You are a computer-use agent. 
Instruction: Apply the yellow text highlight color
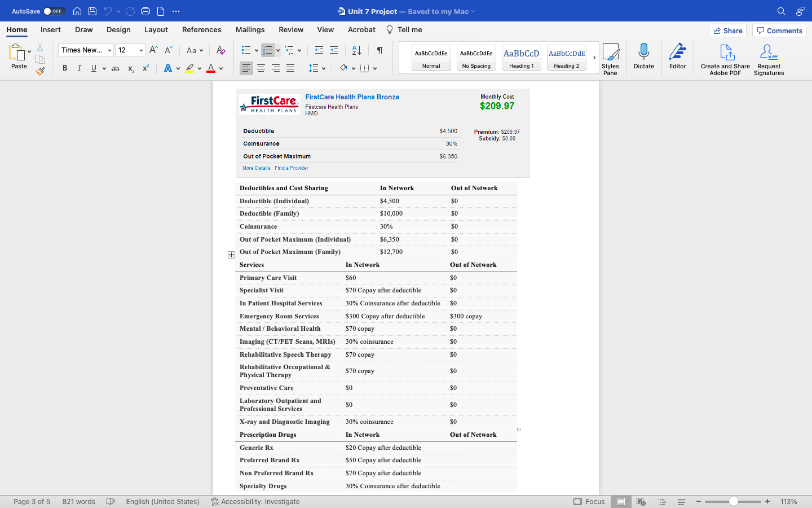click(189, 68)
